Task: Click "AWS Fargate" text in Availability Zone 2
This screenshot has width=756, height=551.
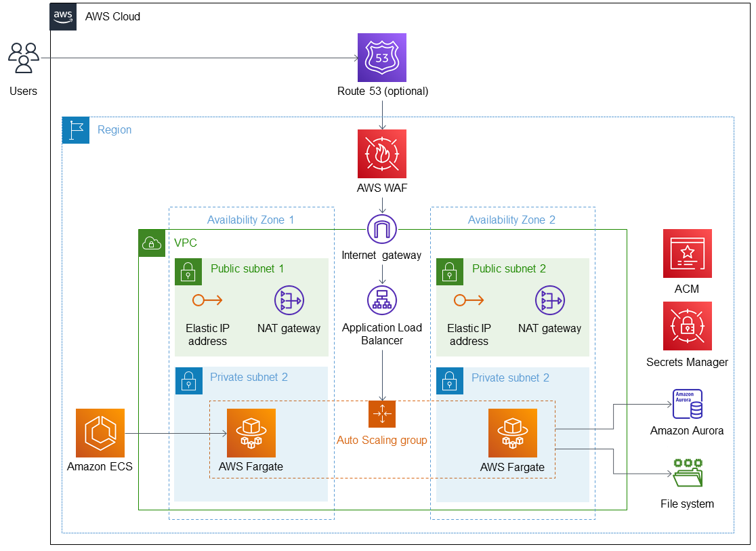Action: 512,467
